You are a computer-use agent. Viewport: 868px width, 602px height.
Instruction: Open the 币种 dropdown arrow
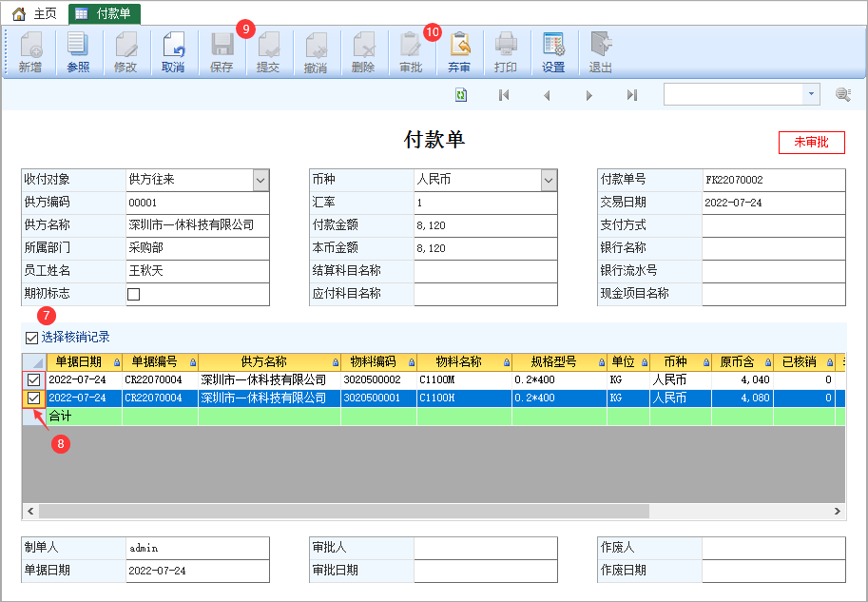click(548, 180)
